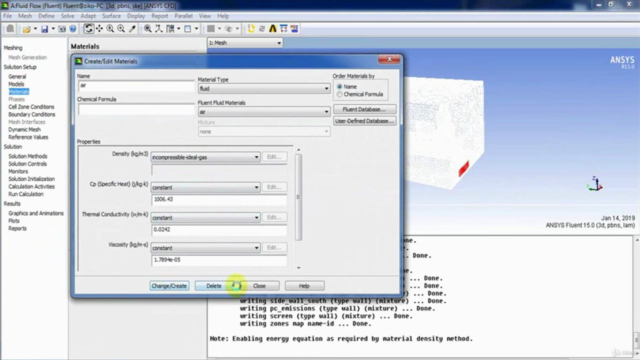Select the Pan (four arrows) tool
This screenshot has width=640, height=360.
point(99,29)
